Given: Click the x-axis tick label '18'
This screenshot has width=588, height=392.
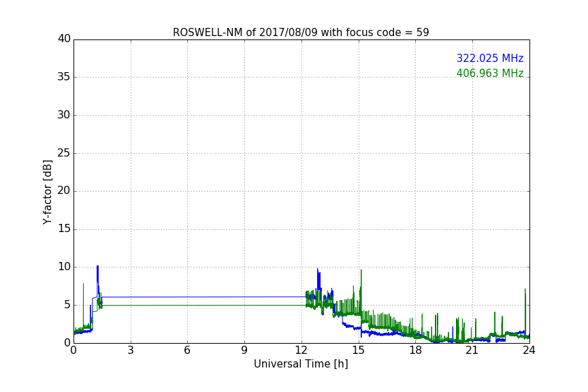Looking at the screenshot, I should point(415,350).
